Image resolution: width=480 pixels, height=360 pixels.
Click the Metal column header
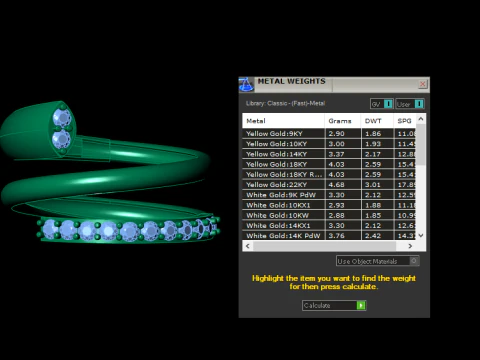point(283,121)
